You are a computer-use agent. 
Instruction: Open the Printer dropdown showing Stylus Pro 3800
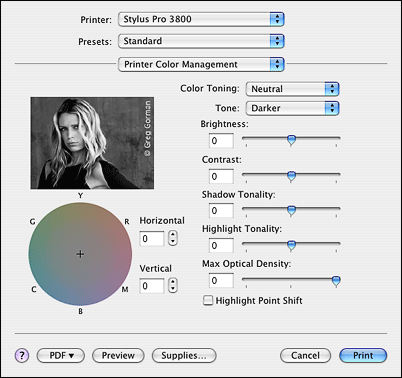tap(201, 19)
